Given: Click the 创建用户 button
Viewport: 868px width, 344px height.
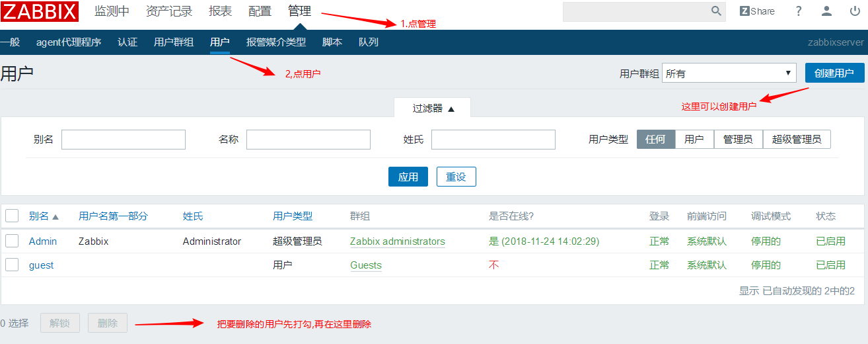Looking at the screenshot, I should pyautogui.click(x=834, y=73).
